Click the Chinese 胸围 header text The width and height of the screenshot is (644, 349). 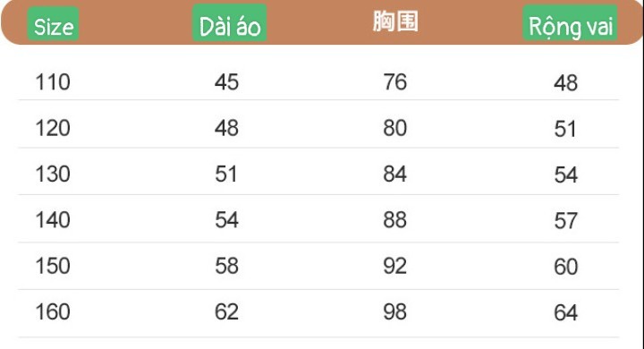click(395, 21)
